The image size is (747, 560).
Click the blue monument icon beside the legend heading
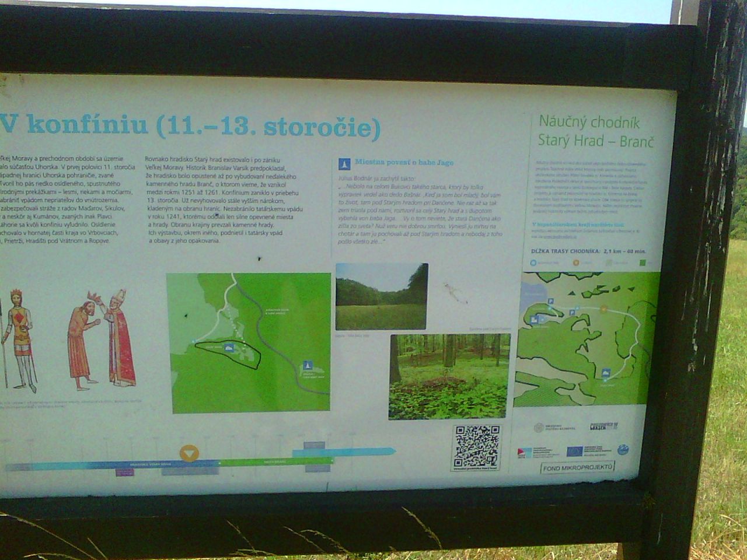(x=344, y=163)
